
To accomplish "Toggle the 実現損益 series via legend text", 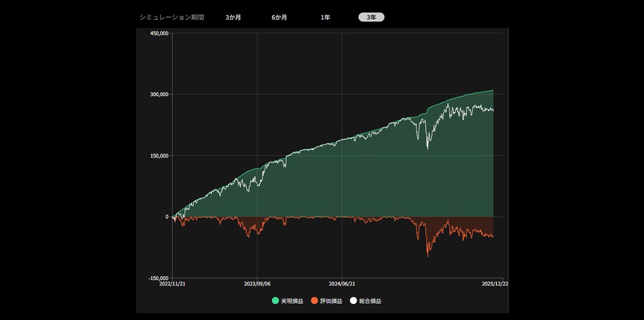I will click(x=292, y=301).
